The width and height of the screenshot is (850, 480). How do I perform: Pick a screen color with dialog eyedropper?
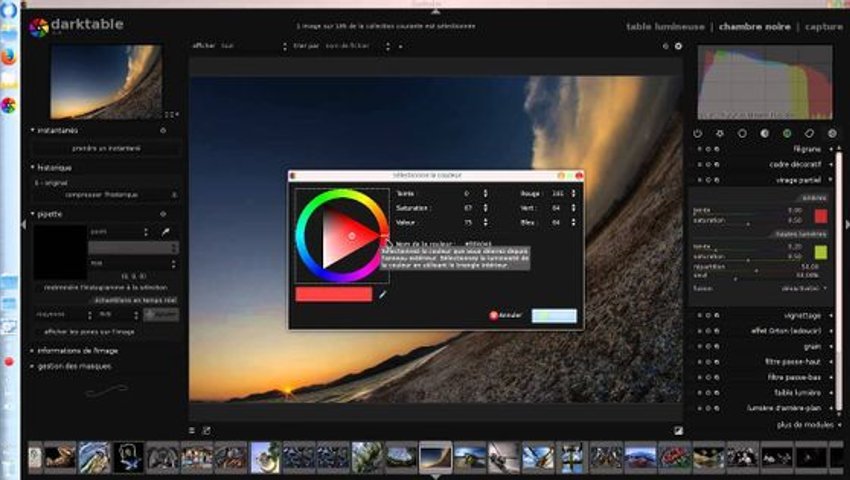[x=383, y=295]
